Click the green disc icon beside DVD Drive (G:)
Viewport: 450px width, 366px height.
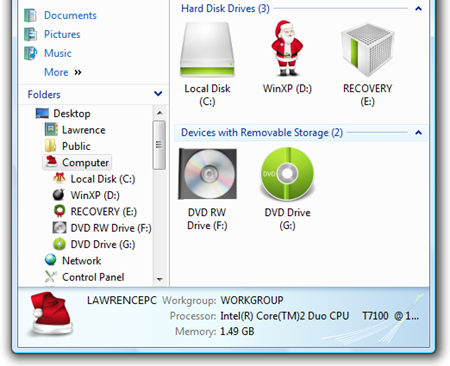(x=59, y=244)
